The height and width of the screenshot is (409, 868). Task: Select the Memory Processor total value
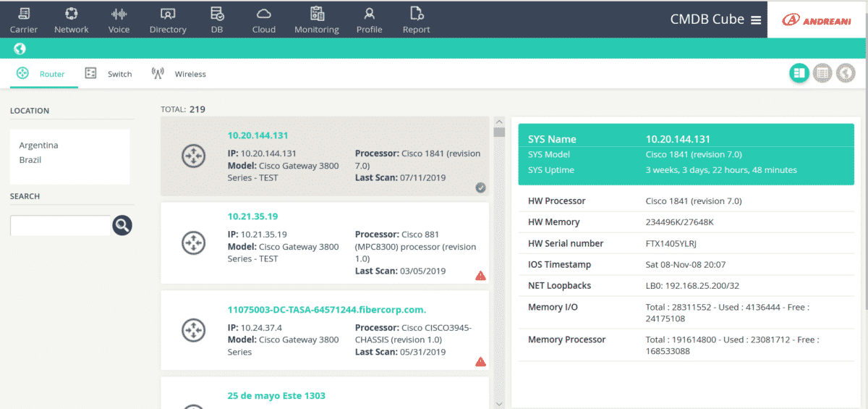click(732, 345)
